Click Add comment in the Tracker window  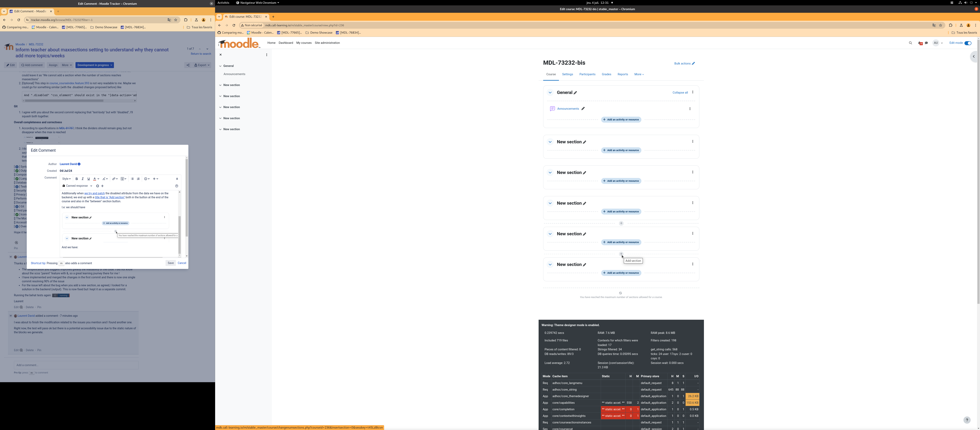32,65
